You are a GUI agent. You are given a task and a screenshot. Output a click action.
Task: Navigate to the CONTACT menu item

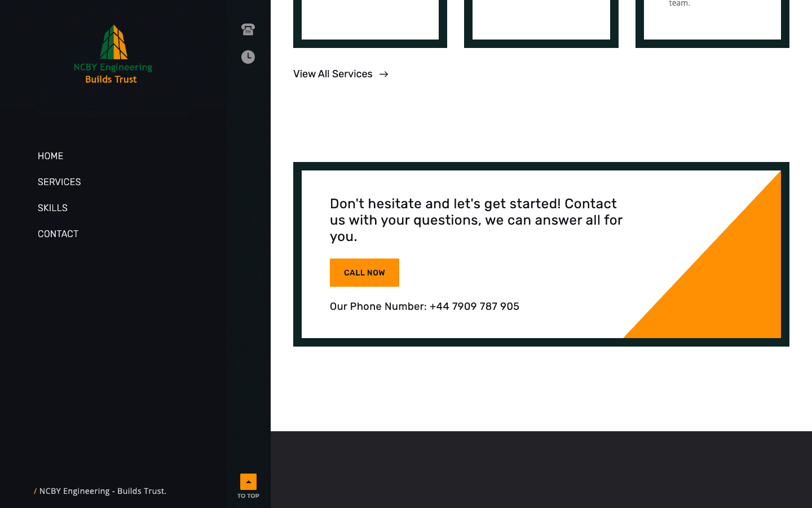[58, 234]
